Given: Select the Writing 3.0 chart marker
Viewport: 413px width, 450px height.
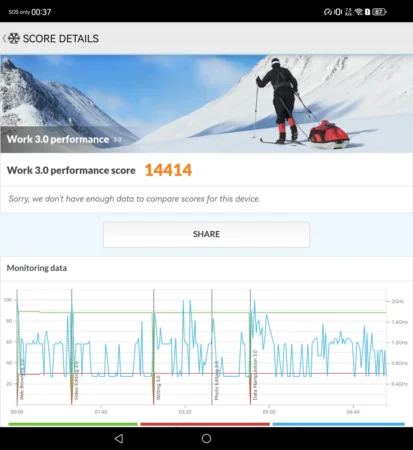Looking at the screenshot, I should point(158,388).
